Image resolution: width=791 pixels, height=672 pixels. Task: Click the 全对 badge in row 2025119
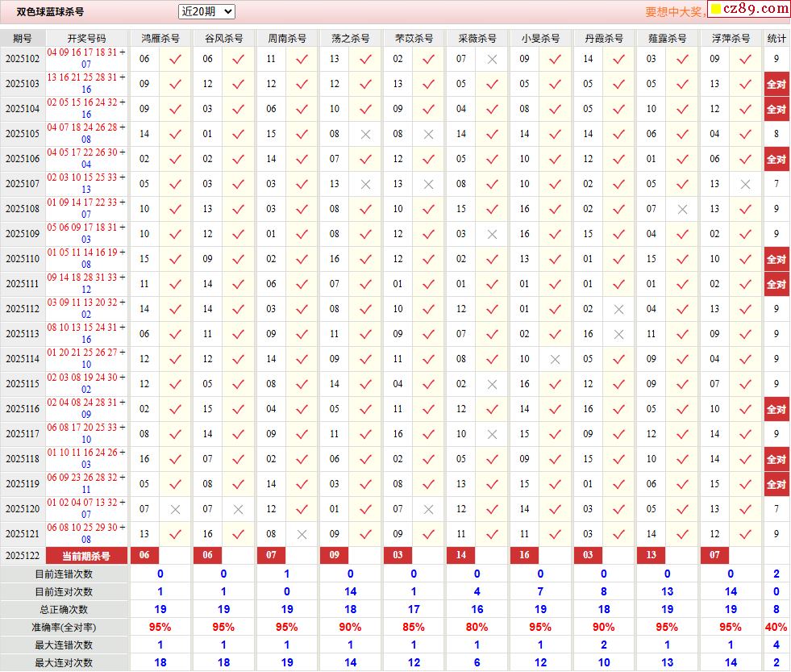tap(776, 484)
